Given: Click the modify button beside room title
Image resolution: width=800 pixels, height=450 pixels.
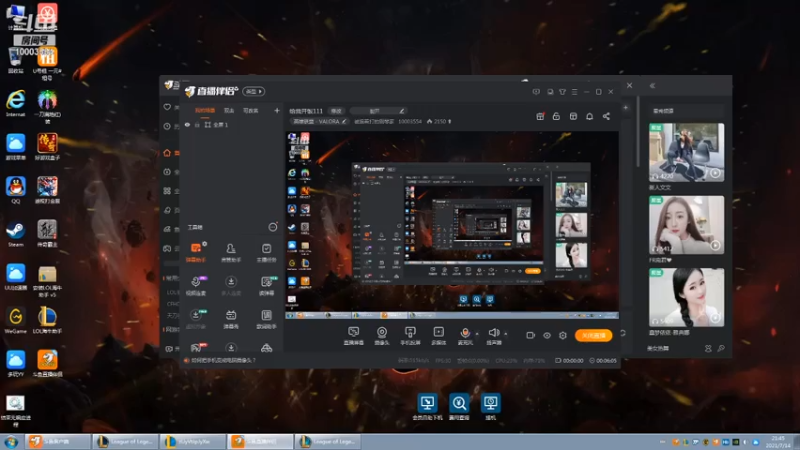Looking at the screenshot, I should point(336,111).
